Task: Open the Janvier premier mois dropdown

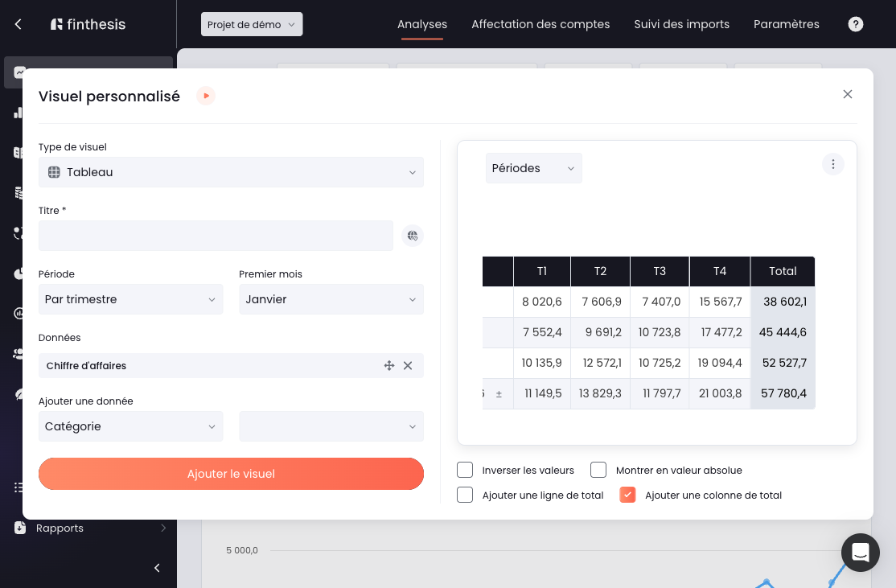Action: [x=331, y=299]
